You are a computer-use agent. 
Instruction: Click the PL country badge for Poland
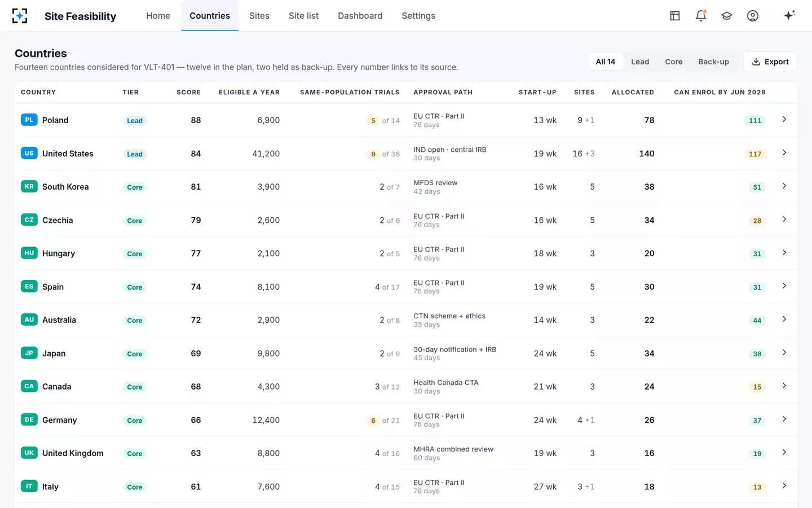pos(29,120)
